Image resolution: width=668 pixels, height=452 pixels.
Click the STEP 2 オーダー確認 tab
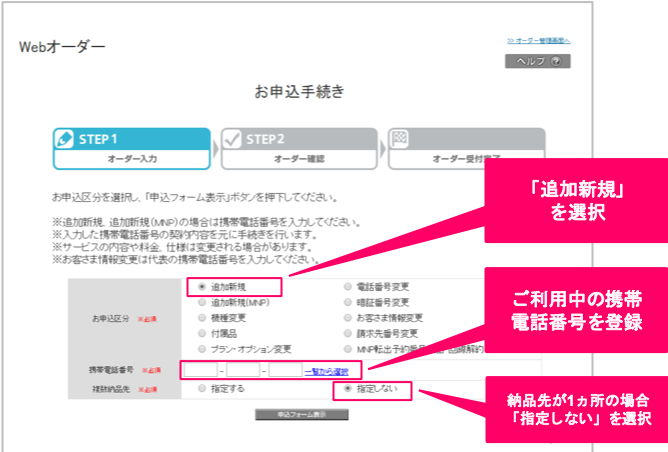tap(299, 149)
